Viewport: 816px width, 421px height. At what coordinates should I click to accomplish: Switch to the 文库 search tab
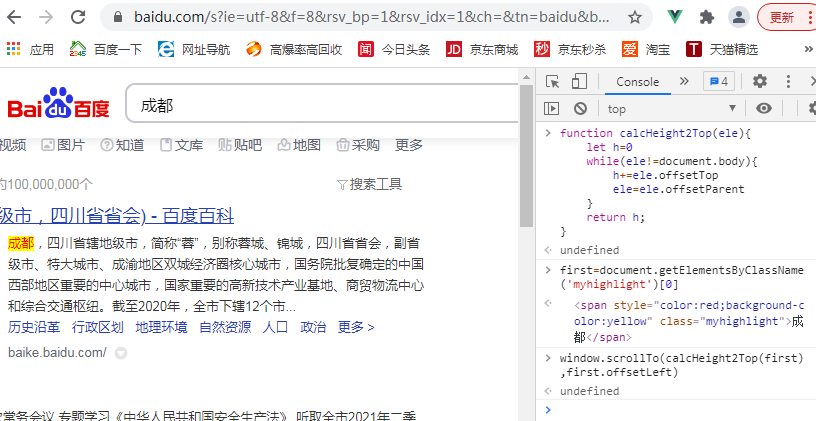tap(182, 145)
